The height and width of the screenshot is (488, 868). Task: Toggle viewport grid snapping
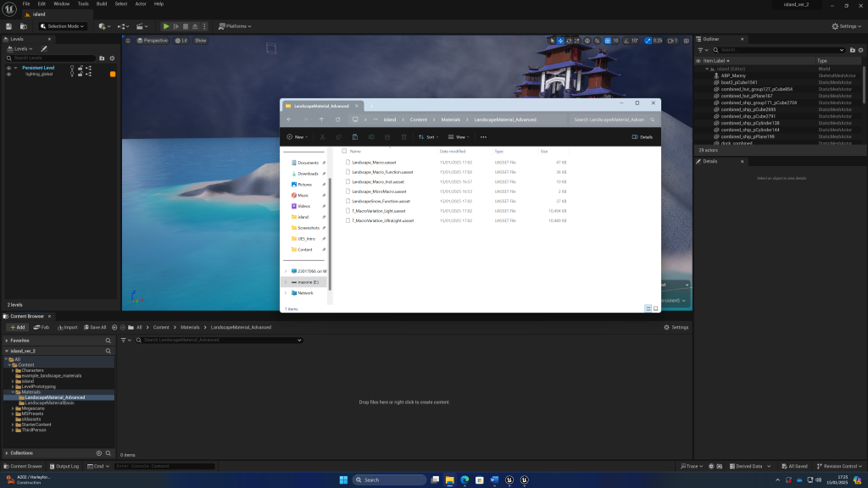608,41
